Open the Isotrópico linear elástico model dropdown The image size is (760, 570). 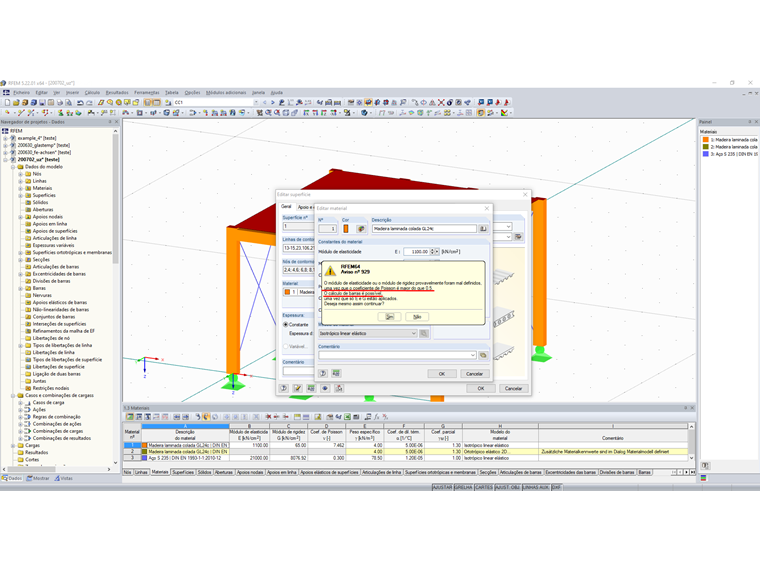413,333
